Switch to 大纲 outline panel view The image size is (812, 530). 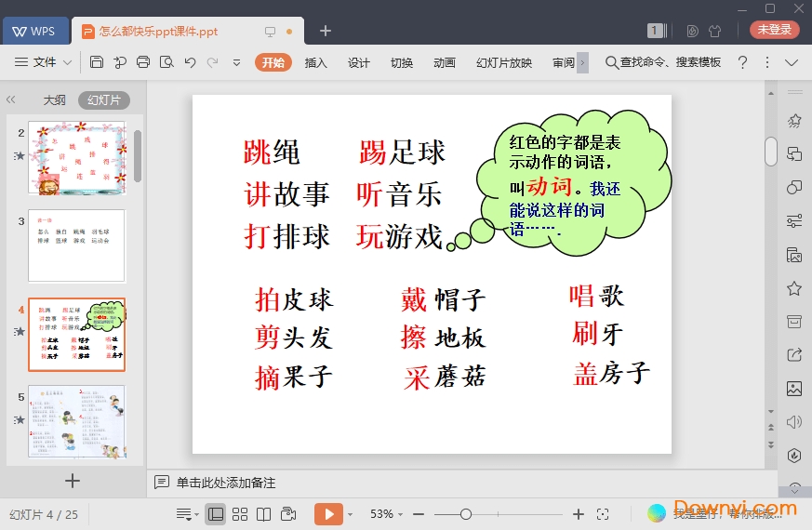(55, 100)
